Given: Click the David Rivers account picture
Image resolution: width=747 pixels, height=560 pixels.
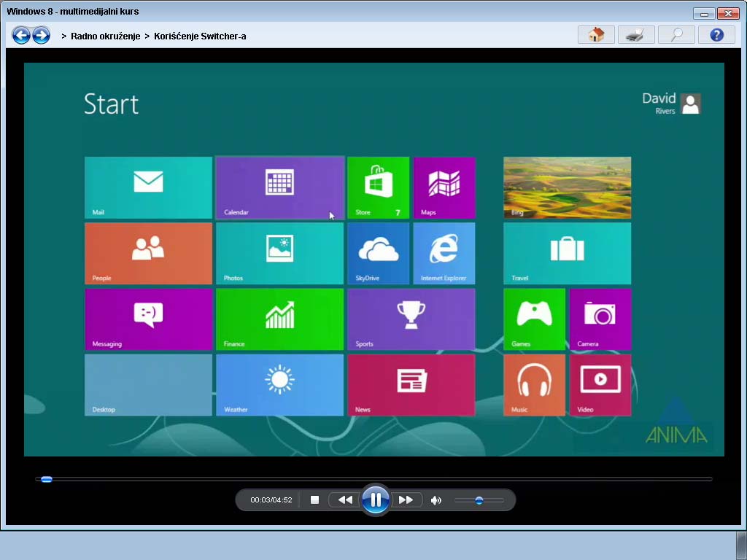Looking at the screenshot, I should click(x=690, y=104).
